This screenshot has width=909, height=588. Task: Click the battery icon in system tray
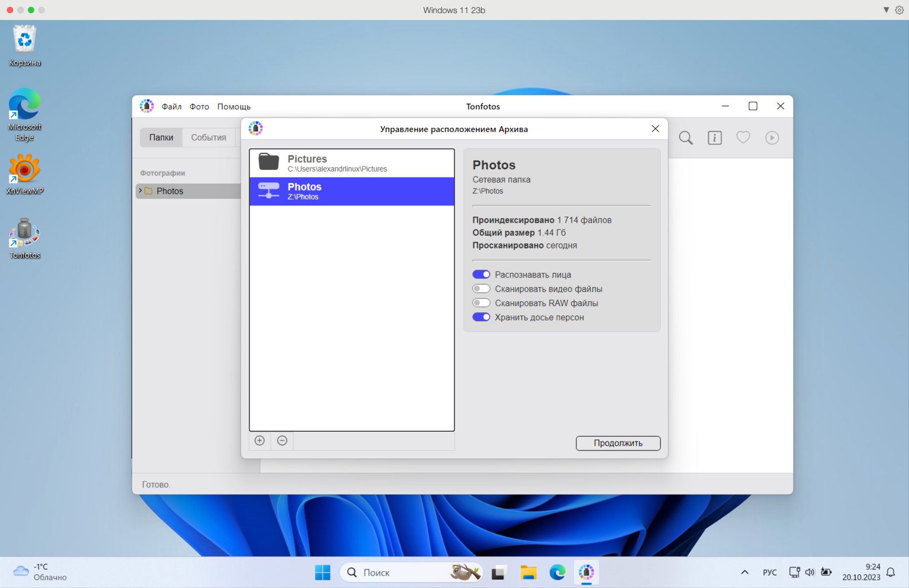[826, 572]
